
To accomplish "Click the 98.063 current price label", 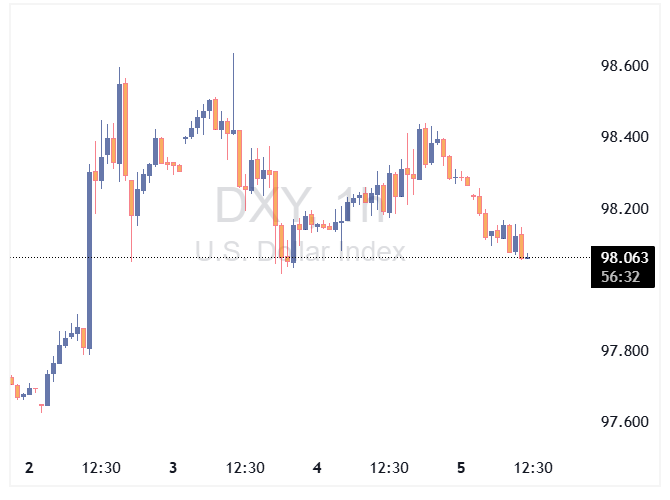I will click(620, 258).
